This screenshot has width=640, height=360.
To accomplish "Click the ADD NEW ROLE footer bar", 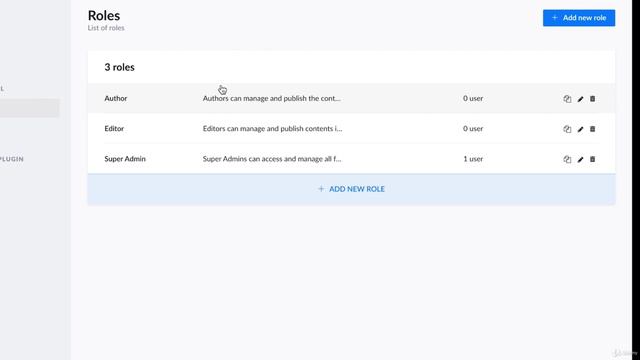I will [x=351, y=189].
